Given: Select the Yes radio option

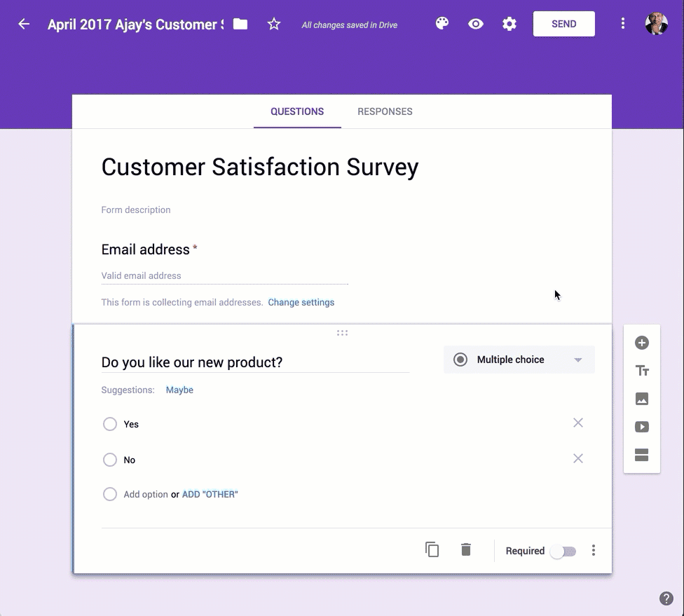Looking at the screenshot, I should (110, 424).
